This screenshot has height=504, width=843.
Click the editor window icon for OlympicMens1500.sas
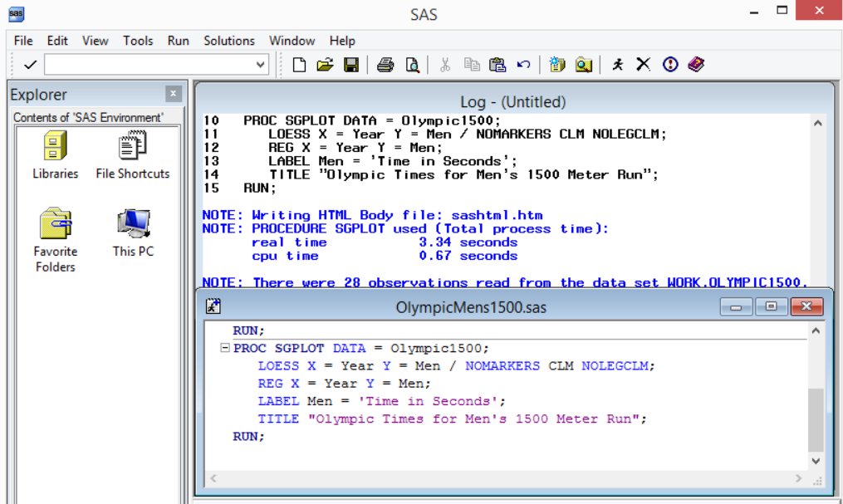coord(213,306)
